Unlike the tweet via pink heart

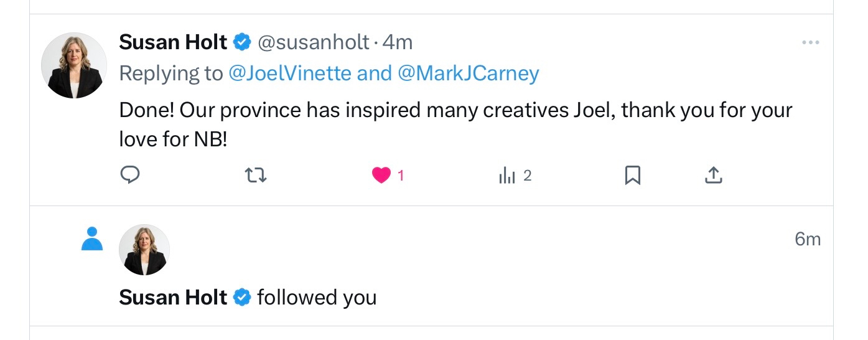(381, 176)
